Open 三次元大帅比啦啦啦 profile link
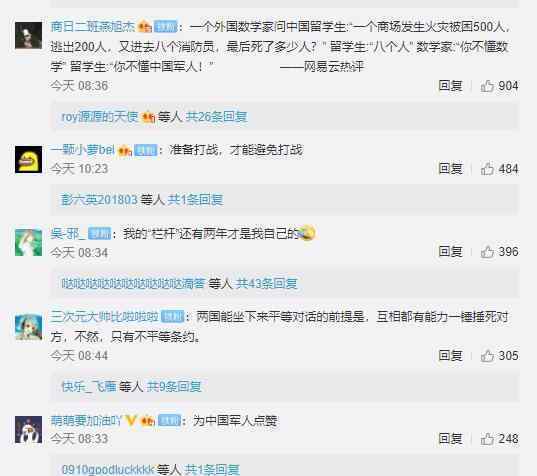The image size is (537, 476). (104, 317)
